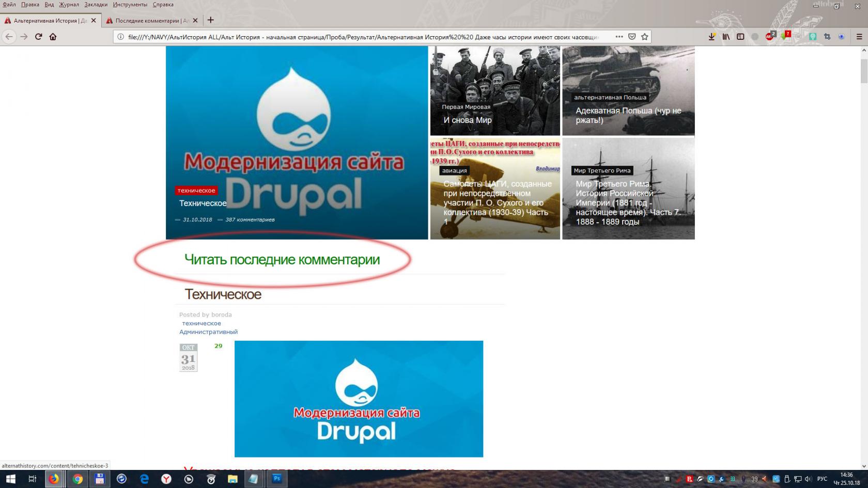Open the Firefox hamburger menu
868x488 pixels.
[x=859, y=37]
